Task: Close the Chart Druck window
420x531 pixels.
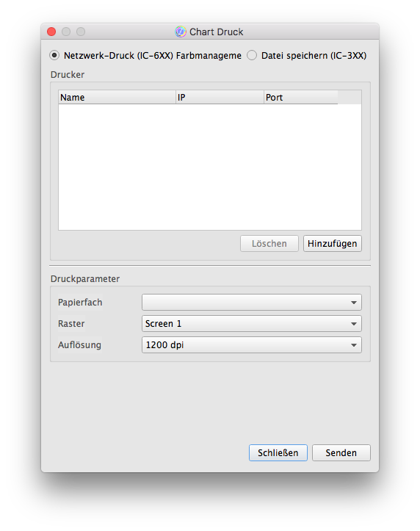Action: tap(51, 32)
